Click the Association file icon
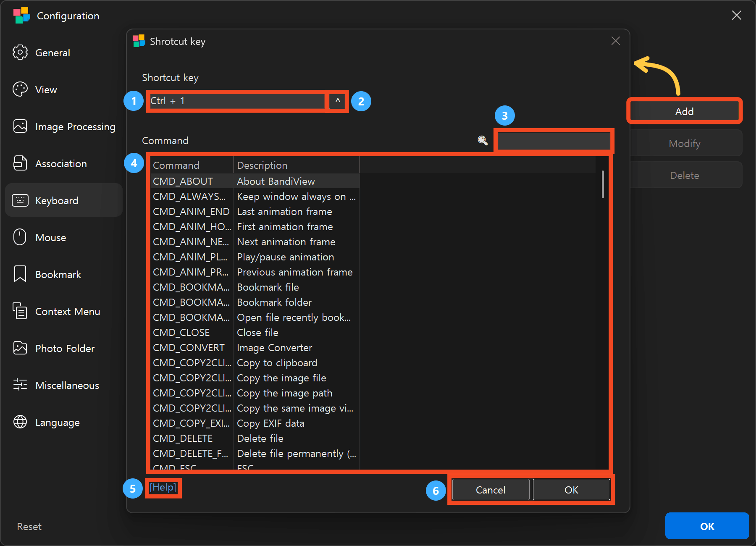Image resolution: width=756 pixels, height=546 pixels. tap(20, 163)
